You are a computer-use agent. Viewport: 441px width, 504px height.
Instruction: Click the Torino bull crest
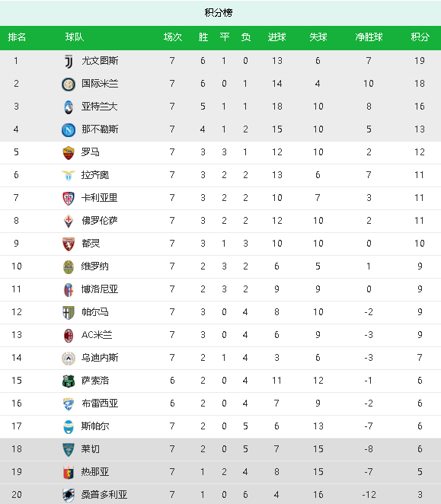click(x=69, y=244)
